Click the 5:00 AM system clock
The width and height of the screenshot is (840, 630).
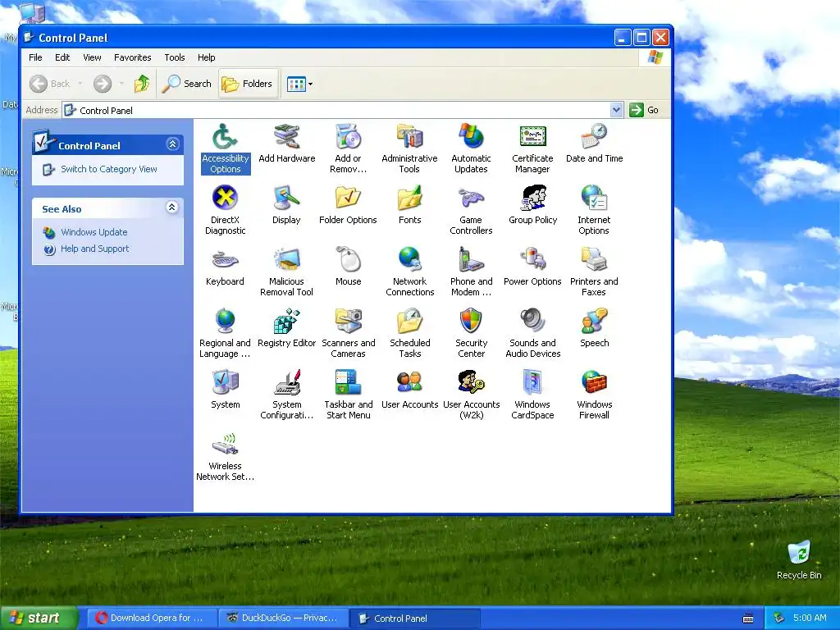(810, 618)
